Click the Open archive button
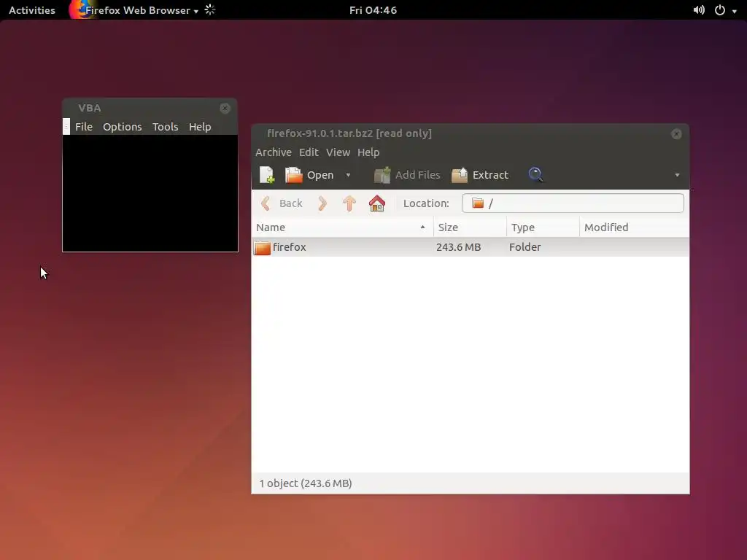 point(309,175)
